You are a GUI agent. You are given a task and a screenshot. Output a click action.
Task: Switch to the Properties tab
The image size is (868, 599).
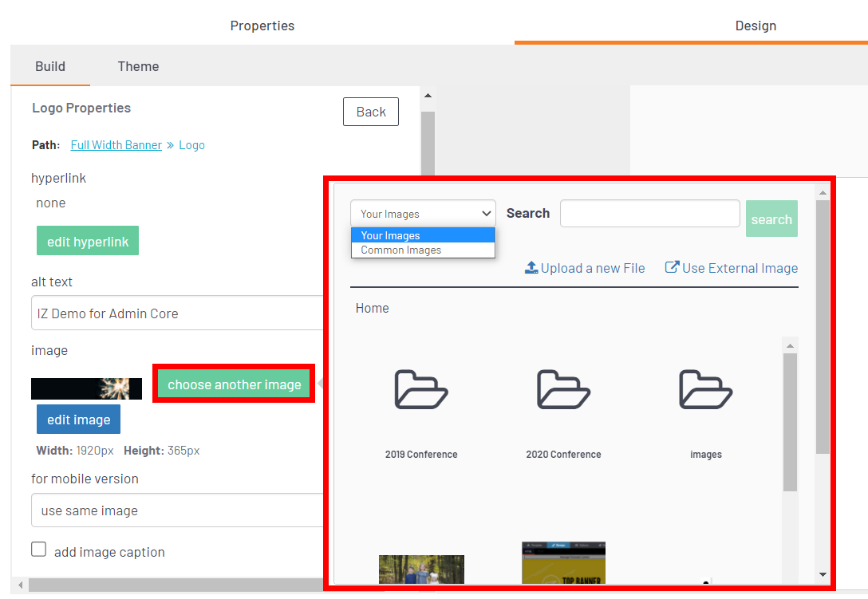tap(262, 26)
